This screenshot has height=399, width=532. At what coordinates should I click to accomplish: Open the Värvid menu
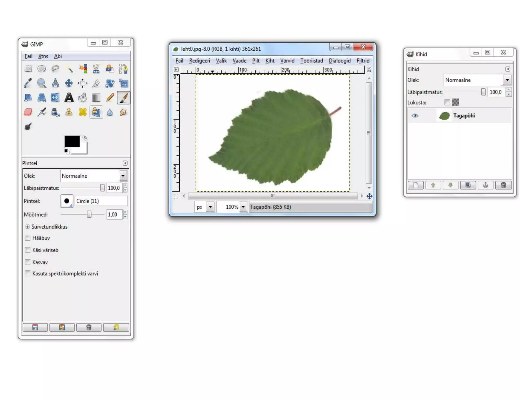287,61
